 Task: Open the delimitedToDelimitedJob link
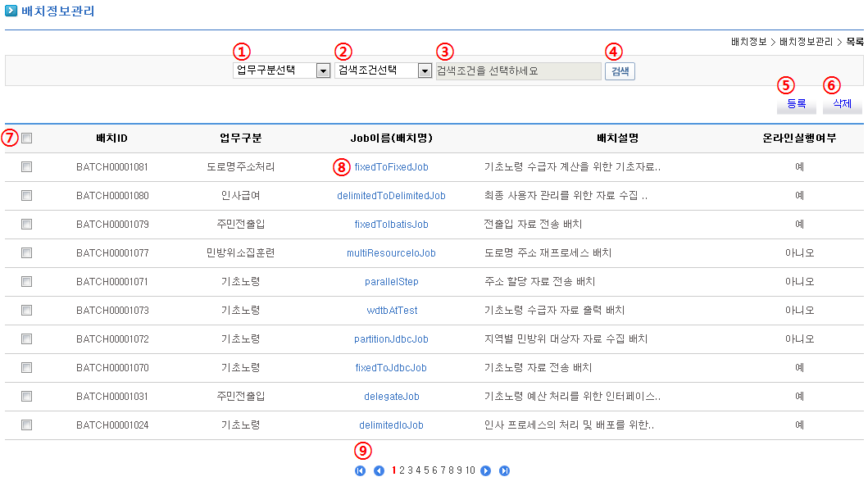(x=391, y=196)
